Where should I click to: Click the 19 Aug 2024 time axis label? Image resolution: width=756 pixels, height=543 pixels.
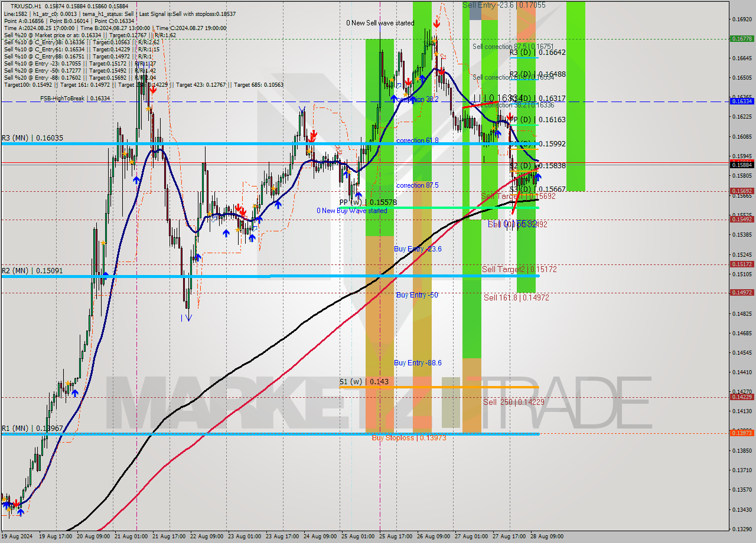pyautogui.click(x=16, y=537)
